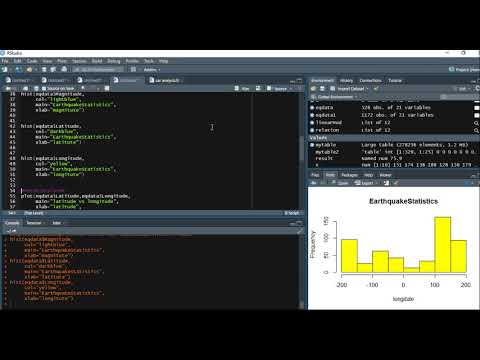Click the Save current document icon in main toolbar

[44, 69]
